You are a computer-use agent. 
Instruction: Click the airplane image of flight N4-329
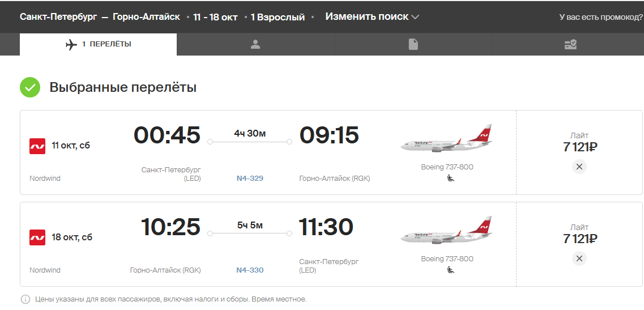pyautogui.click(x=446, y=139)
